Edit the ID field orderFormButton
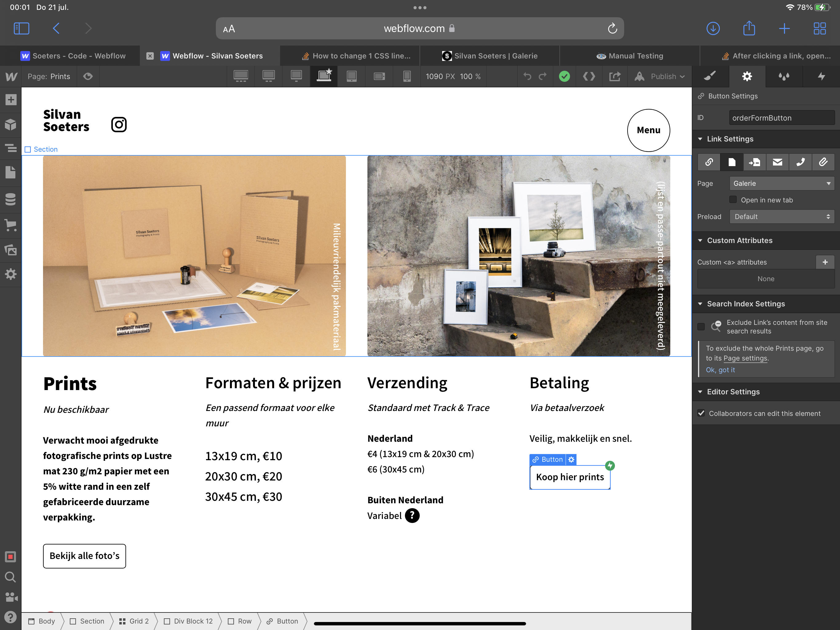This screenshot has height=630, width=840. [782, 118]
